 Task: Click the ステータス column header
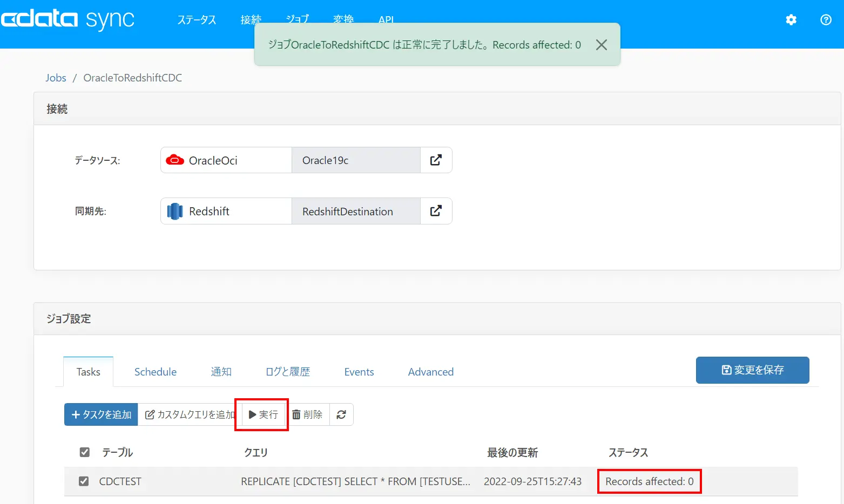(629, 452)
